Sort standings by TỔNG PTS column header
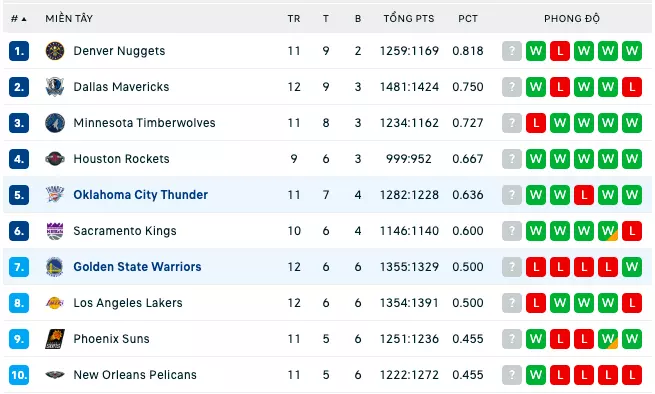The image size is (655, 394). 409,19
